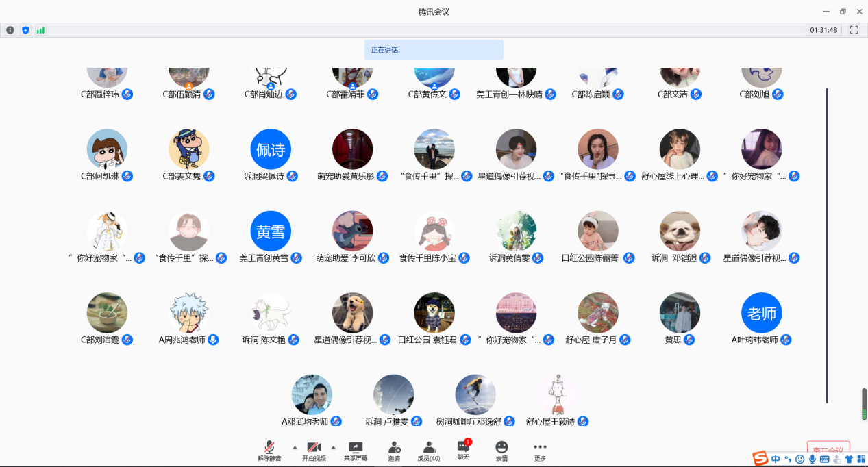This screenshot has height=467, width=868.
Task: Open the invite (邀请) option
Action: (394, 451)
